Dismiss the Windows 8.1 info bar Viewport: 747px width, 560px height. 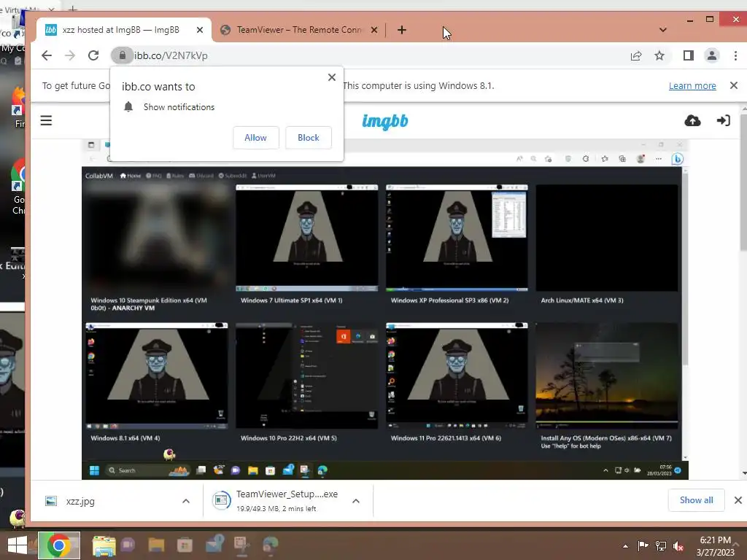pyautogui.click(x=734, y=85)
